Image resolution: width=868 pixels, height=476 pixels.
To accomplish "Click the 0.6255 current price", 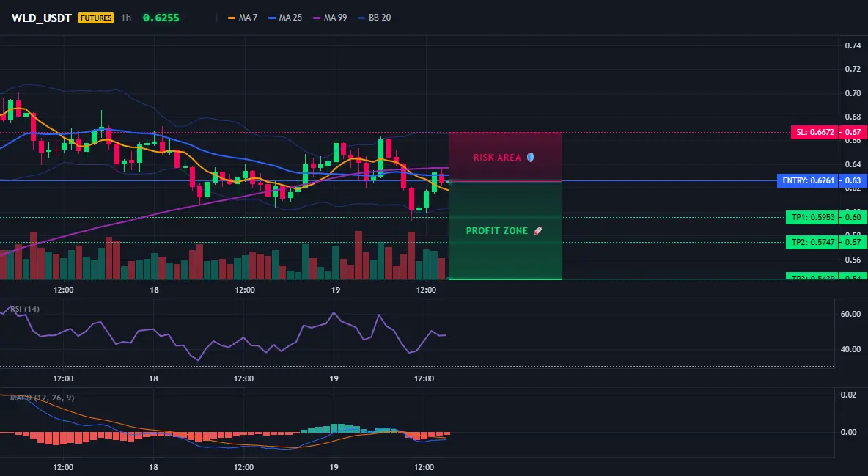I will pyautogui.click(x=161, y=18).
